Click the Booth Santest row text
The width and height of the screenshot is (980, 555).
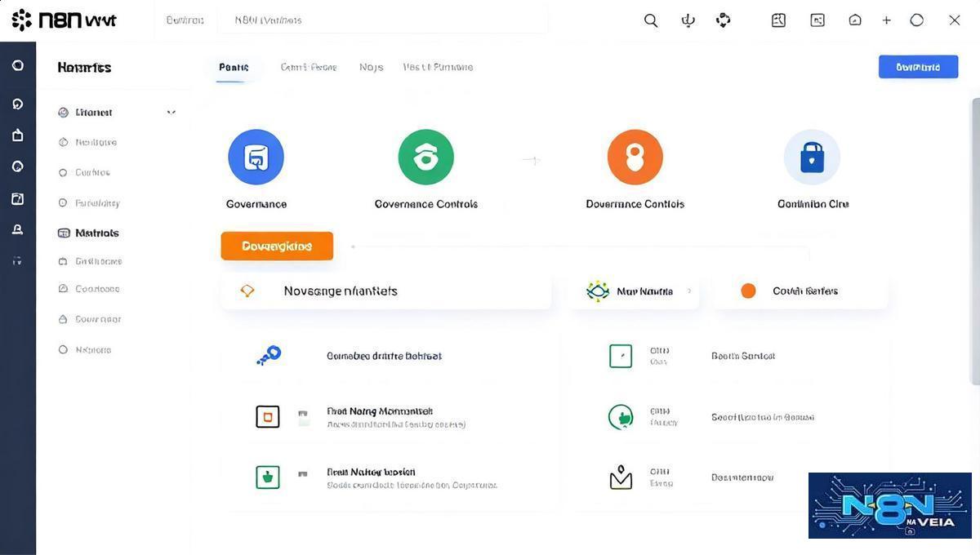pyautogui.click(x=743, y=356)
